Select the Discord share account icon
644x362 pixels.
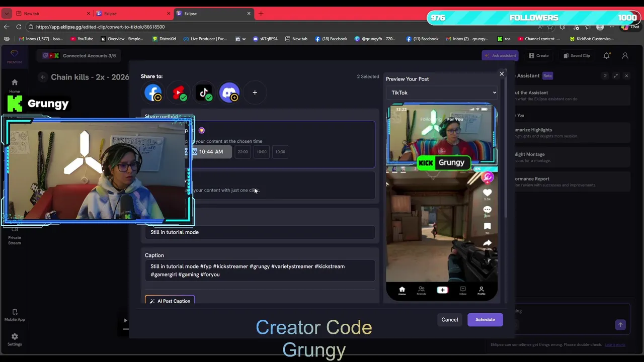tap(229, 93)
